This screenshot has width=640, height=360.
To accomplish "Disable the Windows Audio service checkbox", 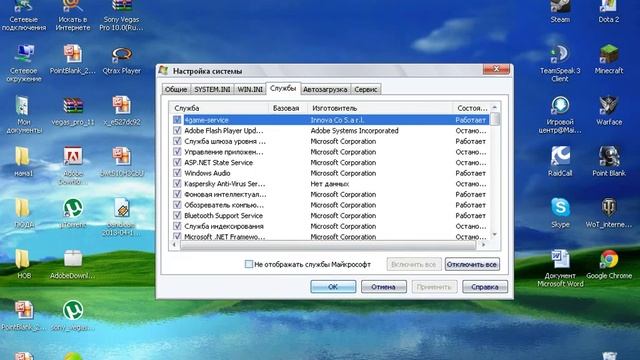I will (x=177, y=173).
